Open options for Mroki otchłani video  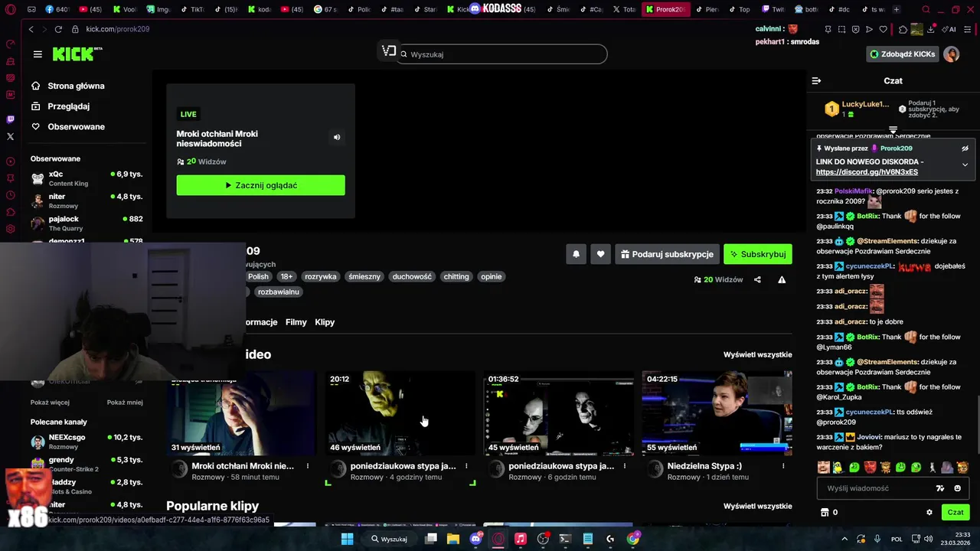(x=308, y=465)
